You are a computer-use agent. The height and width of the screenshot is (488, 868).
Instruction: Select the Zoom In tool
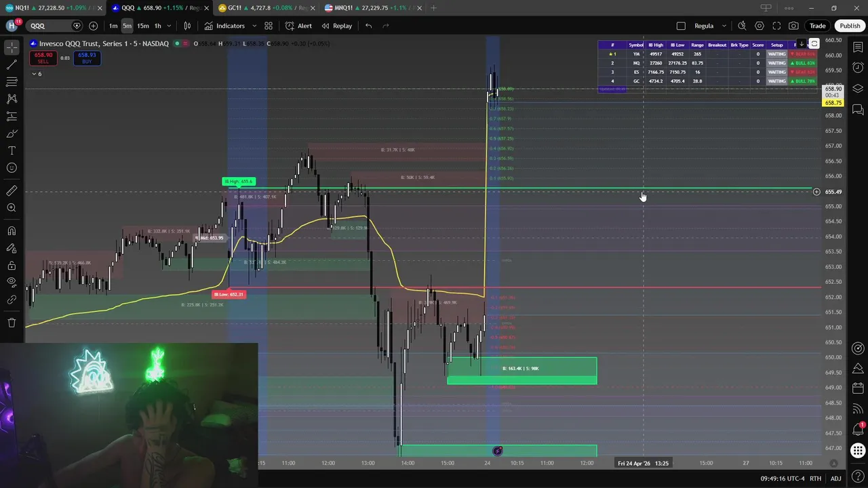point(12,208)
